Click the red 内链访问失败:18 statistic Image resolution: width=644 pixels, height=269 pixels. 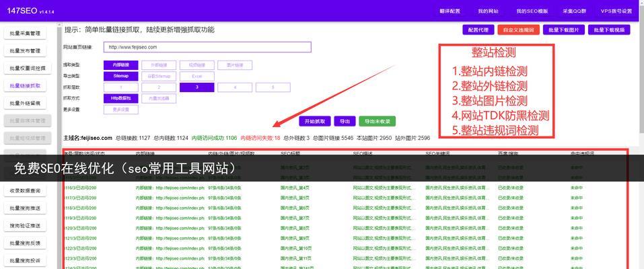click(x=260, y=138)
